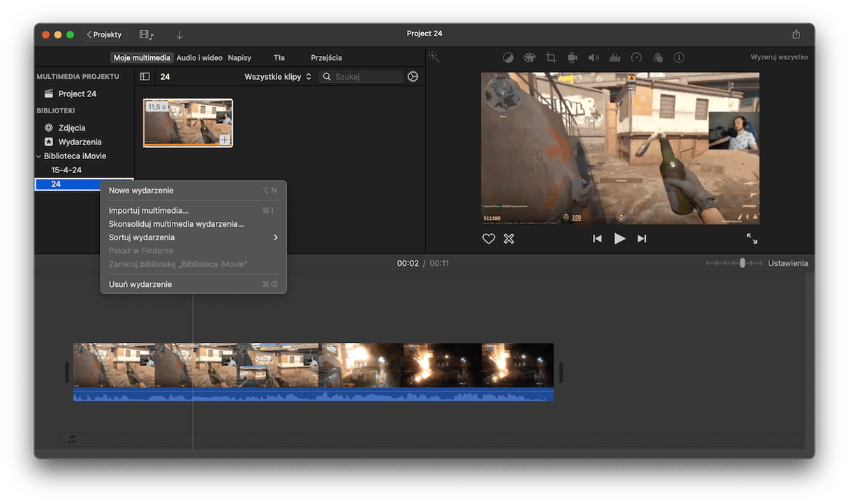849x504 pixels.
Task: Enter fullscreen playback
Action: click(752, 239)
